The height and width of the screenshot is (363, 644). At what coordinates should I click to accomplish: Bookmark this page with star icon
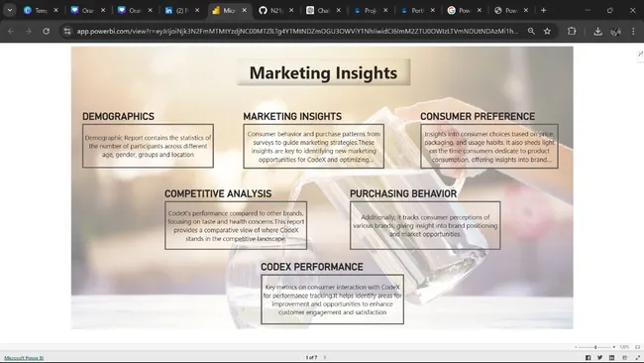pyautogui.click(x=547, y=32)
